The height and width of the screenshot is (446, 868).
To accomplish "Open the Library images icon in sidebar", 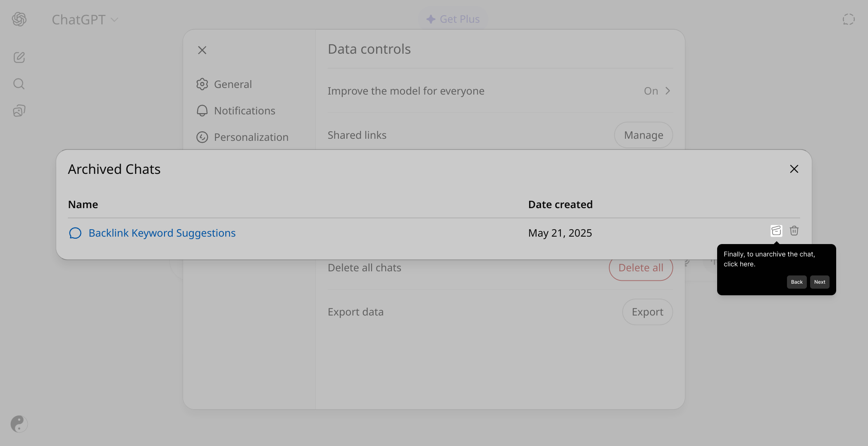I will point(19,111).
